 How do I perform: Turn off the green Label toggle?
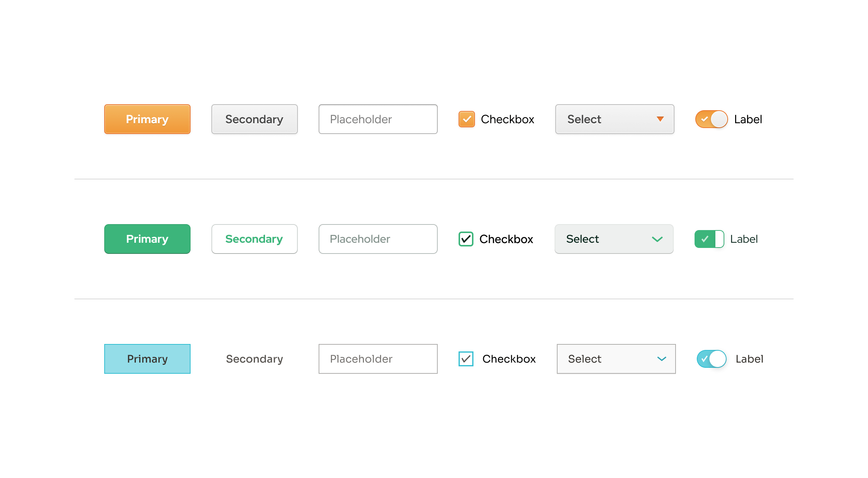[709, 239]
